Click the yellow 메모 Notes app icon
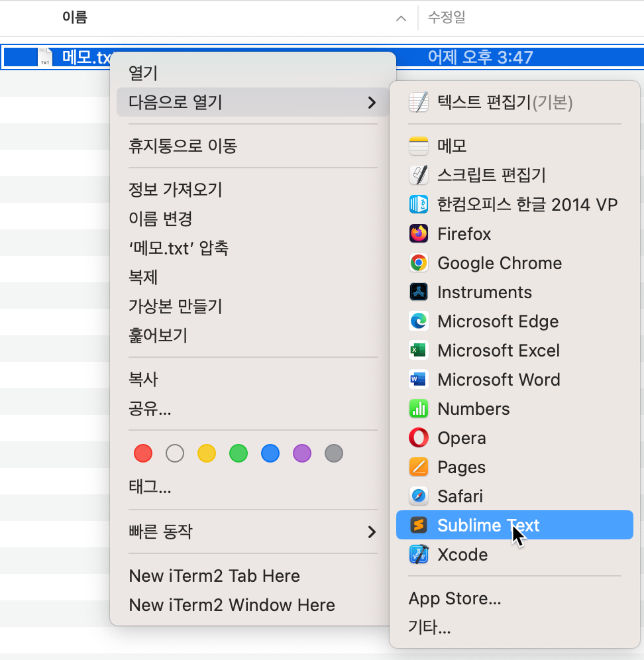The width and height of the screenshot is (644, 660). coord(418,146)
